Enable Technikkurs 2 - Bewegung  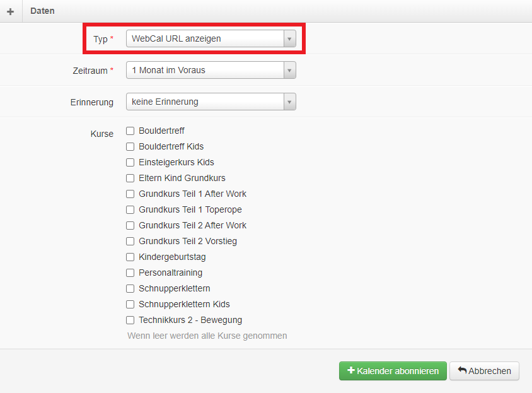pos(130,320)
